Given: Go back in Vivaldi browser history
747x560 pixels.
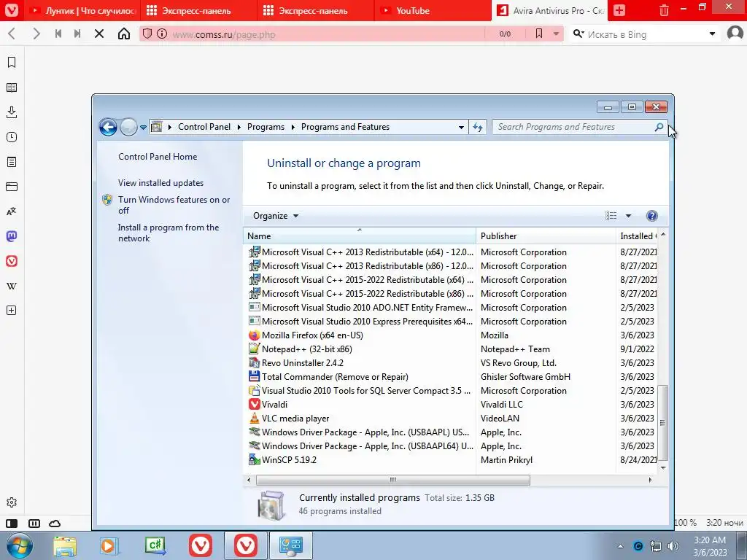Looking at the screenshot, I should [x=12, y=34].
